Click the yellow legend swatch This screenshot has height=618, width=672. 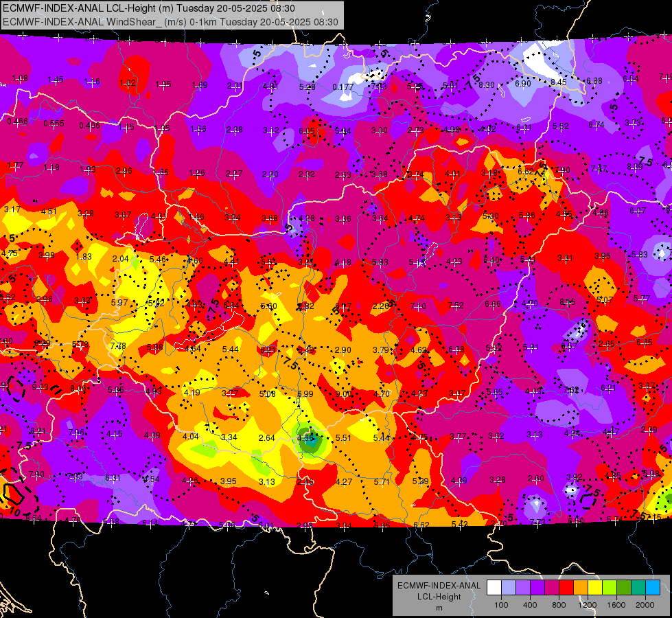click(595, 587)
